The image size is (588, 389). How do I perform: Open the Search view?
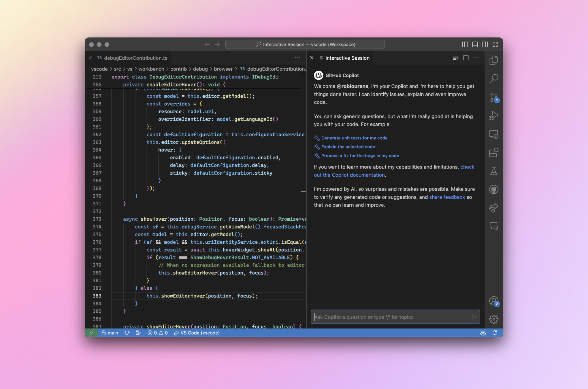[x=494, y=78]
